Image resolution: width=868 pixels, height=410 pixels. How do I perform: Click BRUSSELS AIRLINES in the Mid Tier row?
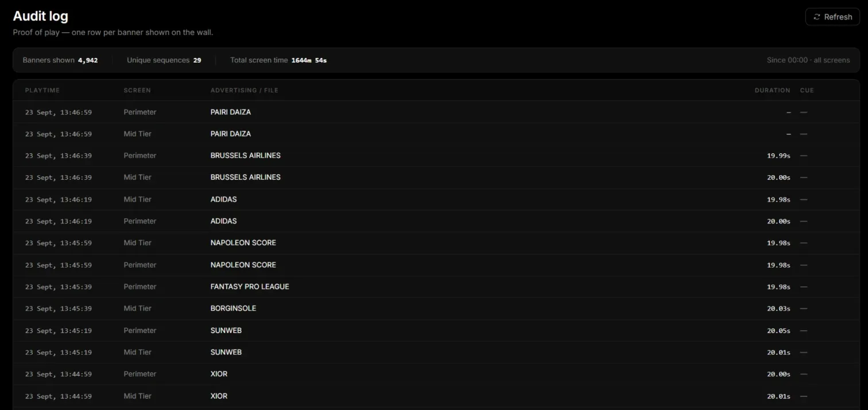tap(246, 177)
